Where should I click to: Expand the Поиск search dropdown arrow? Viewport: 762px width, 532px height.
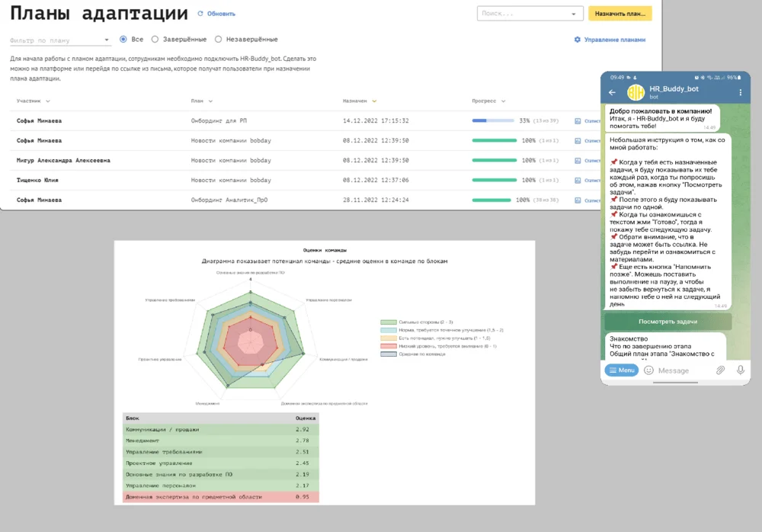pos(574,14)
